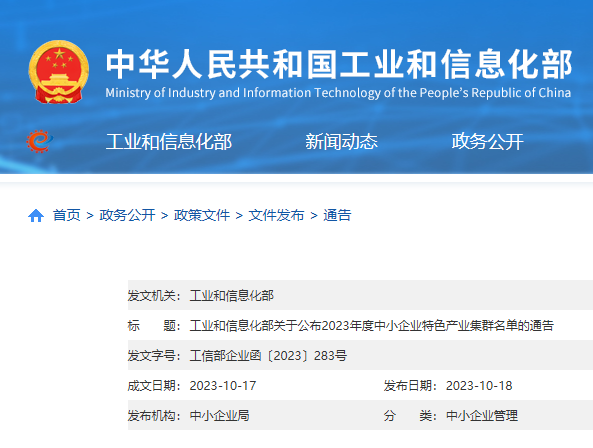Image resolution: width=593 pixels, height=448 pixels.
Task: Select publishing agency 中小企业局
Action: pyautogui.click(x=219, y=416)
